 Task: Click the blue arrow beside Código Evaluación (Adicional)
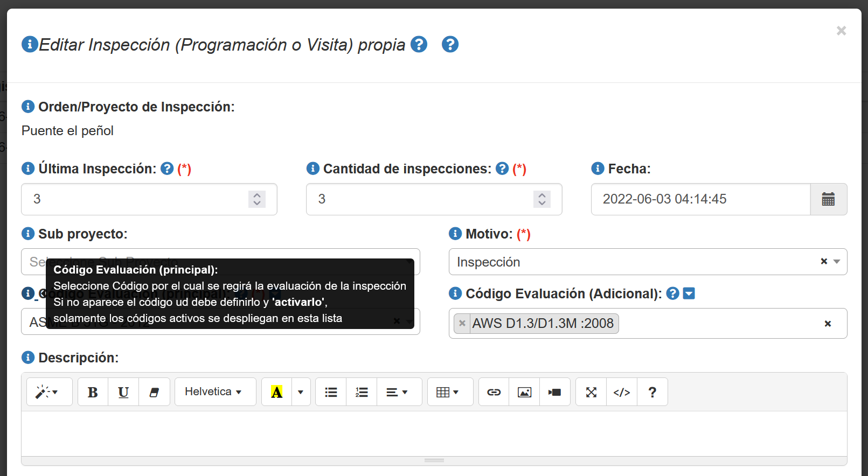[x=689, y=293]
